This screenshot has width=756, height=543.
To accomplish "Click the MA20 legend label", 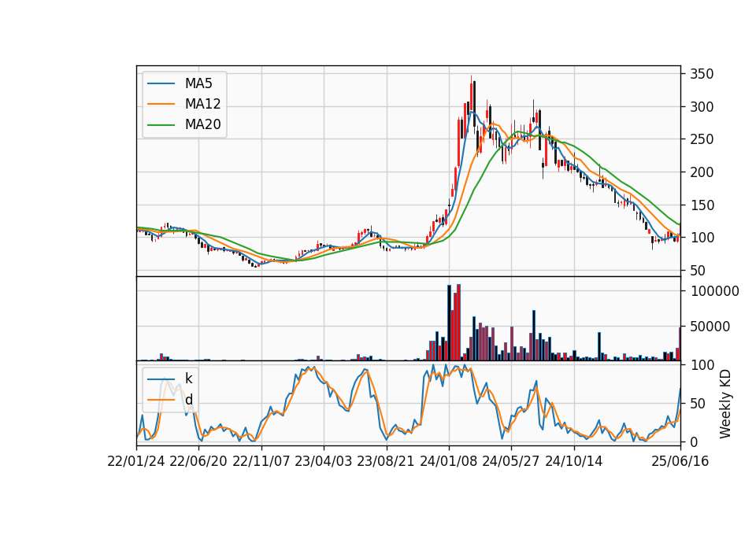I will (202, 124).
